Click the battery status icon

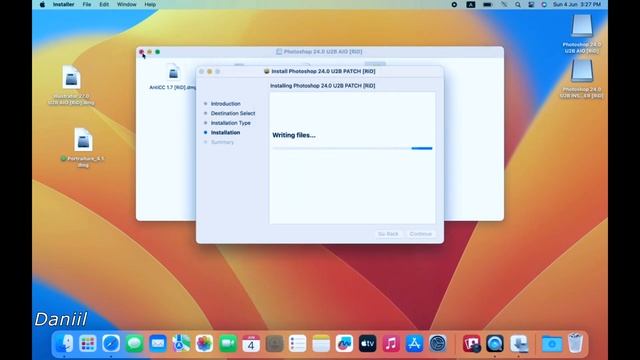(487, 4)
